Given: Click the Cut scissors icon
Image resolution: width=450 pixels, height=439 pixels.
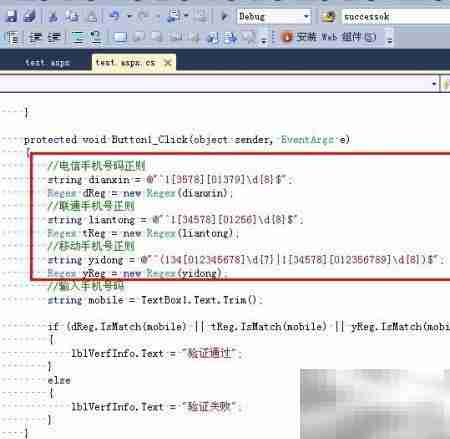Looking at the screenshot, I should click(x=53, y=16).
